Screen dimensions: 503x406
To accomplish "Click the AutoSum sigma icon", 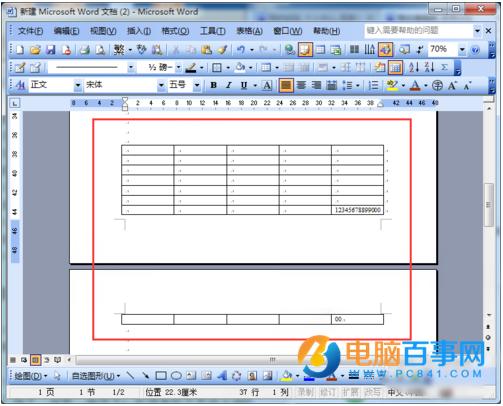I will [444, 68].
